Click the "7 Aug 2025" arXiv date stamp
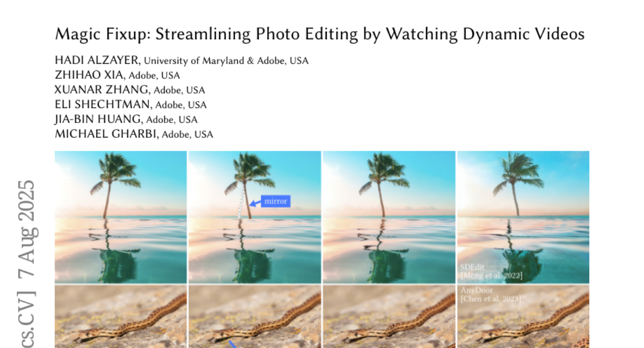Image resolution: width=644 pixels, height=348 pixels. click(x=26, y=229)
